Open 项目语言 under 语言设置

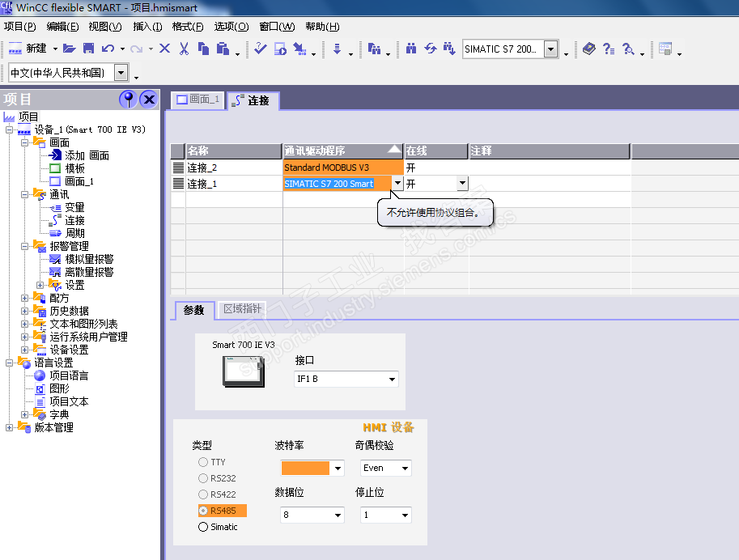click(x=69, y=375)
